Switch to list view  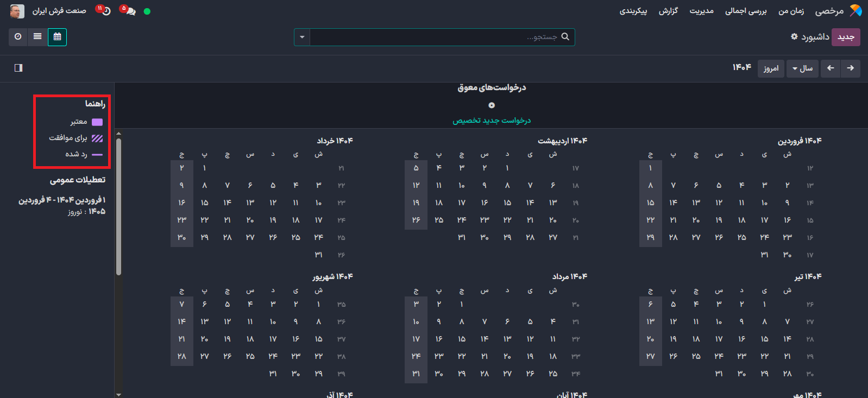(37, 37)
